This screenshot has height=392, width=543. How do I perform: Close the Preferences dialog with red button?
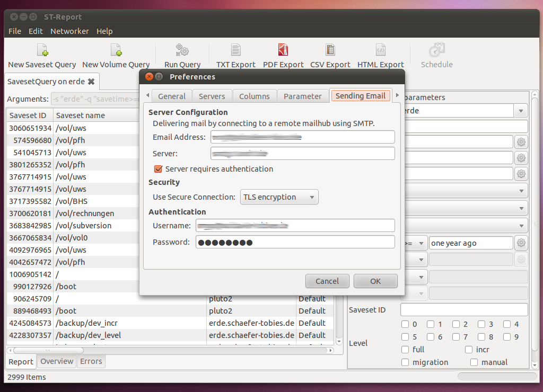coord(149,77)
